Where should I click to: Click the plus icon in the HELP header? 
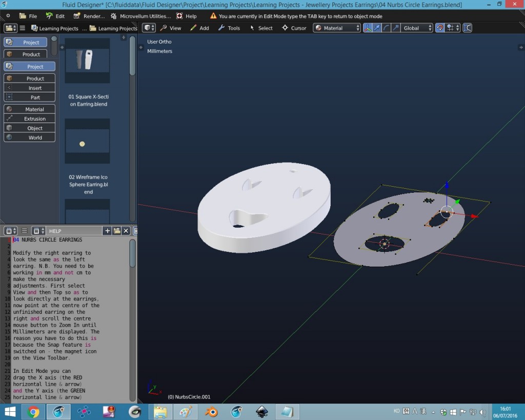(107, 231)
